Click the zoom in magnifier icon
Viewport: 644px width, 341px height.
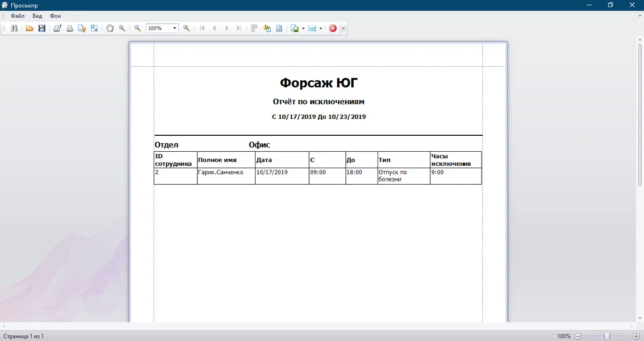(x=186, y=28)
